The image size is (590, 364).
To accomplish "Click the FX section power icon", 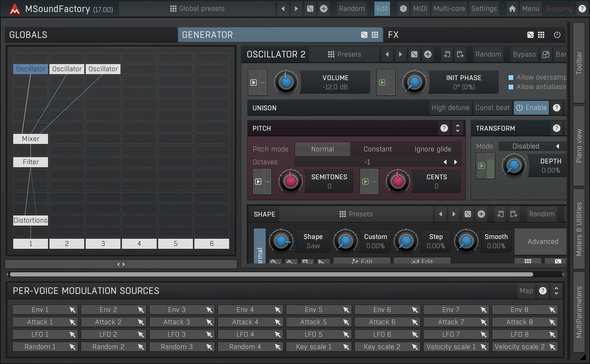I will point(557,35).
